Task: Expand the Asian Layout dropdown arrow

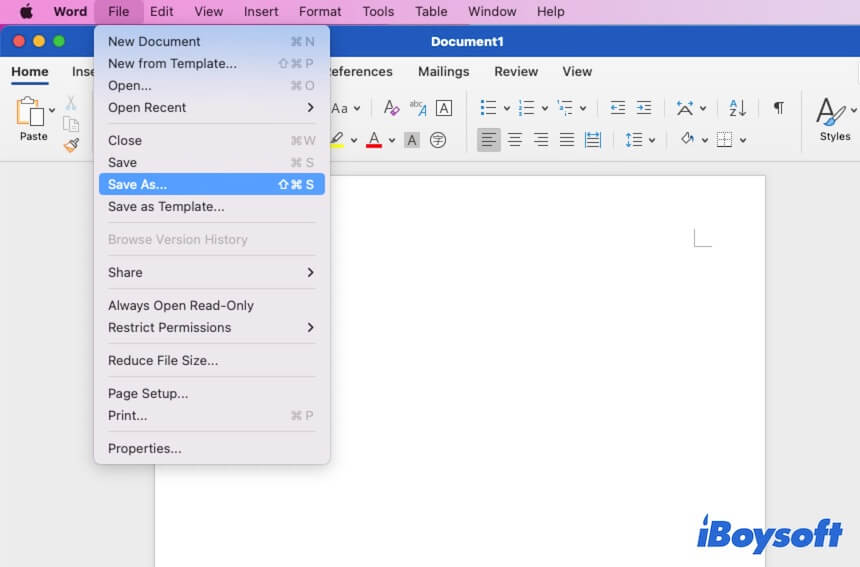Action: click(x=703, y=108)
